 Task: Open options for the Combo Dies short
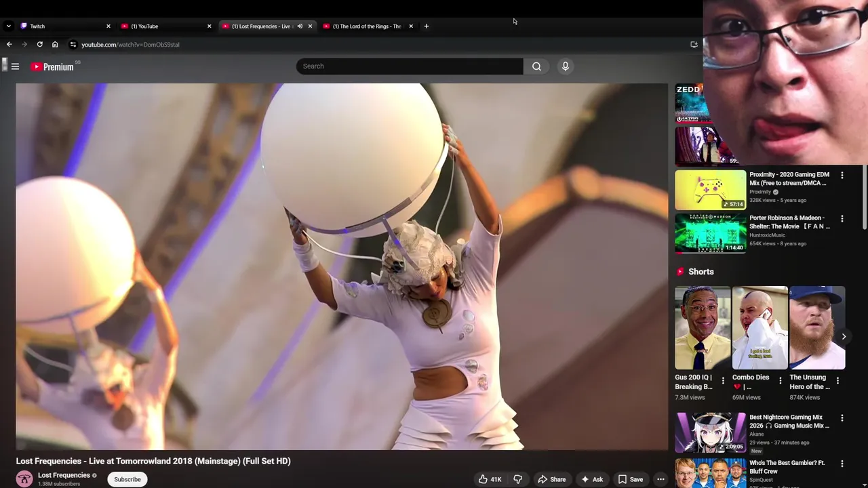click(x=780, y=381)
